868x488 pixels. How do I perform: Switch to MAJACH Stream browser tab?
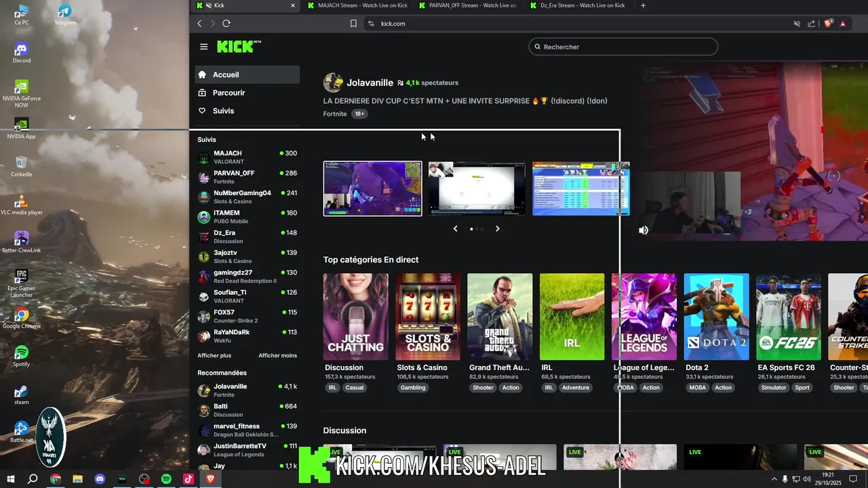[x=357, y=5]
